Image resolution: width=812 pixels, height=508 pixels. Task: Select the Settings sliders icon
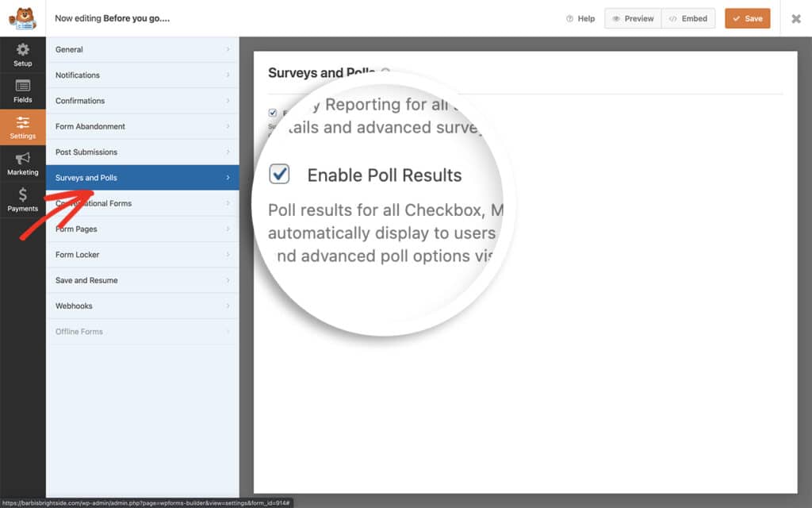point(23,127)
